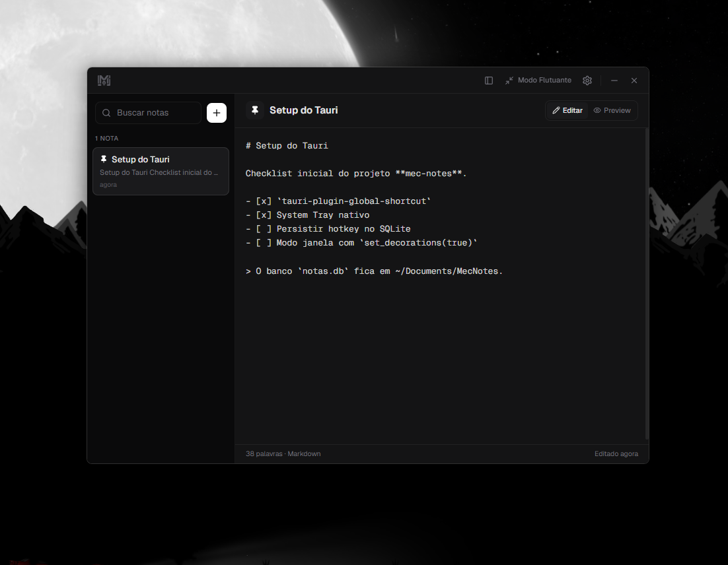Create a new note with plus button
The width and height of the screenshot is (728, 565).
[x=217, y=113]
